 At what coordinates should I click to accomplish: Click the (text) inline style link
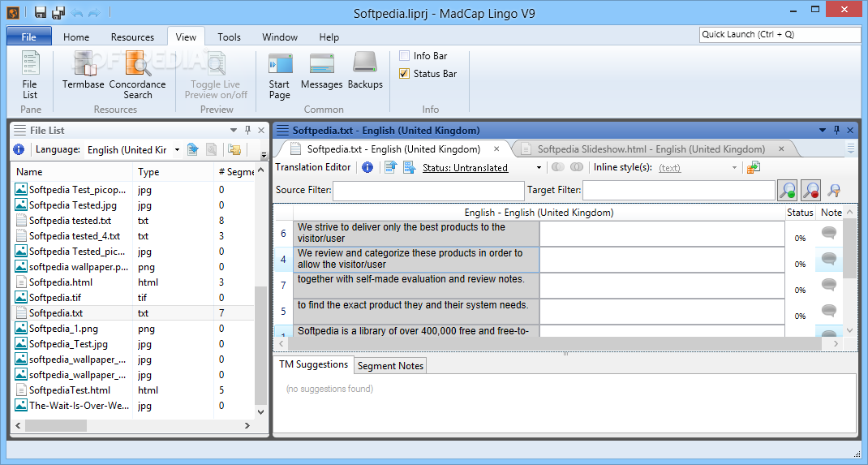tap(669, 168)
